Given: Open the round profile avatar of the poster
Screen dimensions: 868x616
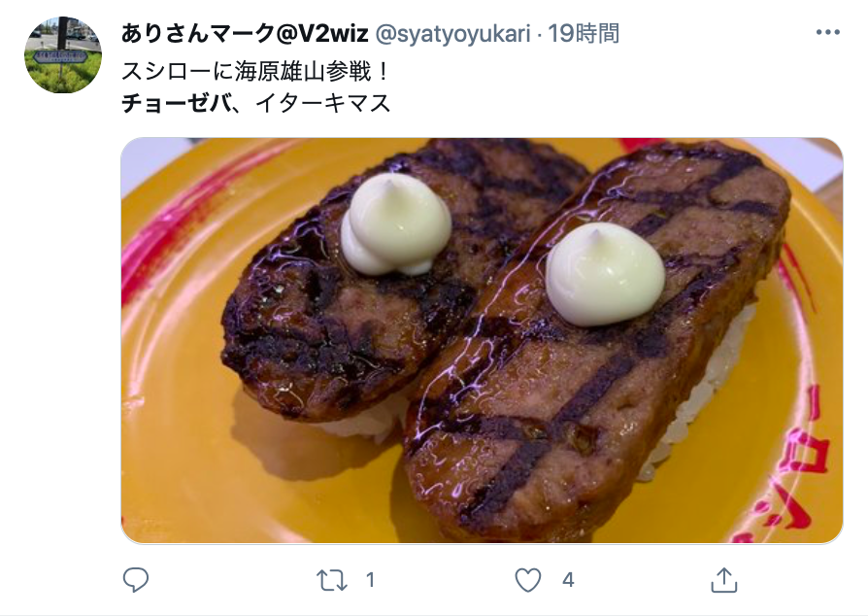Looking at the screenshot, I should click(63, 54).
